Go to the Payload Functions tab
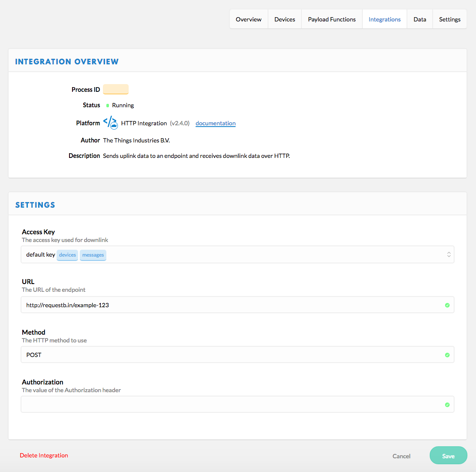The image size is (476, 472). pos(332,19)
